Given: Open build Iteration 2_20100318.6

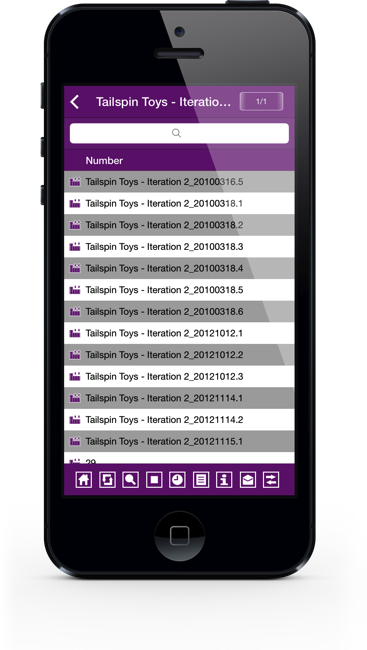Looking at the screenshot, I should [179, 311].
